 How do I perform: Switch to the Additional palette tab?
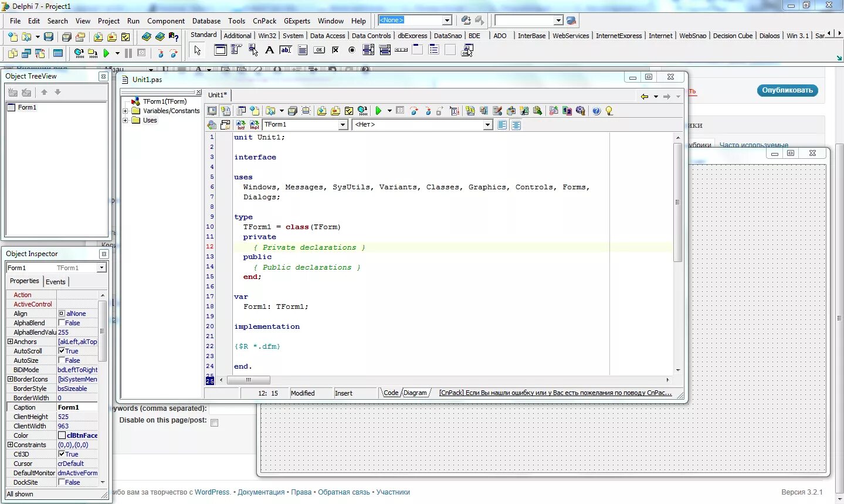pos(238,36)
